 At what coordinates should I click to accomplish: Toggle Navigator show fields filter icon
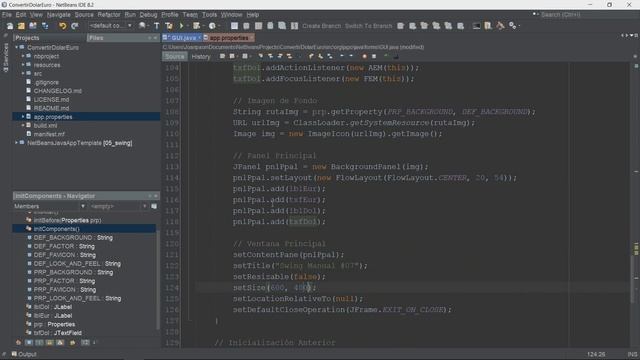(29, 342)
